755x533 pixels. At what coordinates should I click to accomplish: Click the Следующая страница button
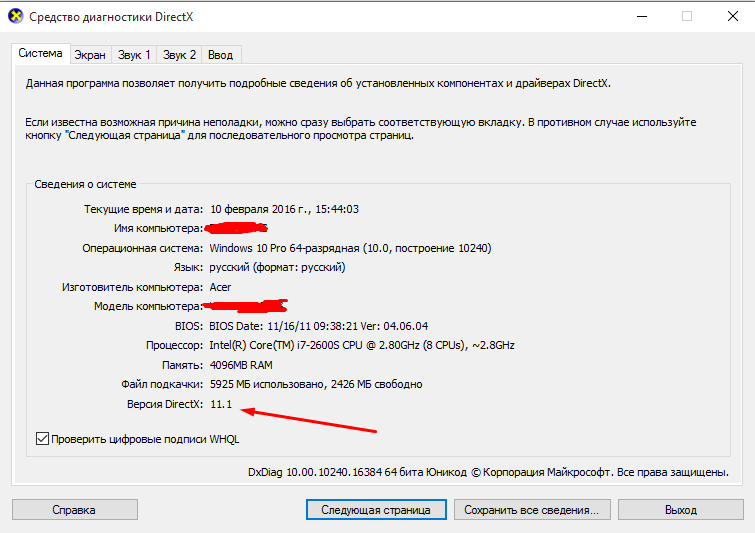(x=376, y=510)
